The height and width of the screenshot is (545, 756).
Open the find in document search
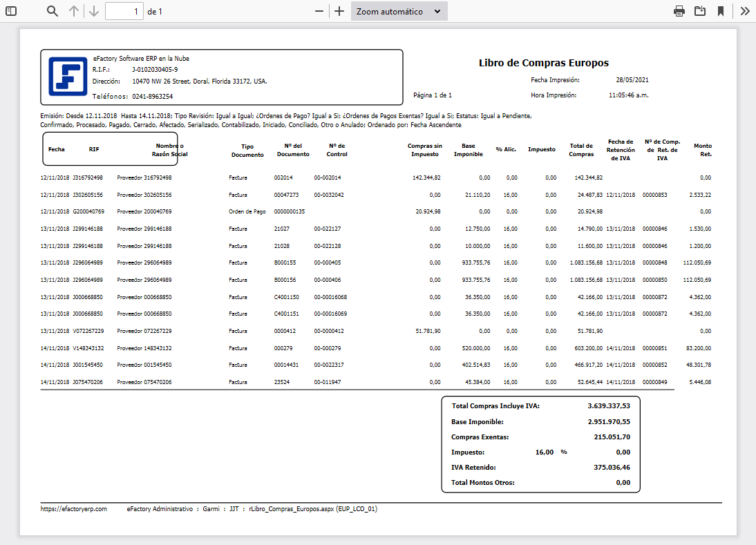53,11
